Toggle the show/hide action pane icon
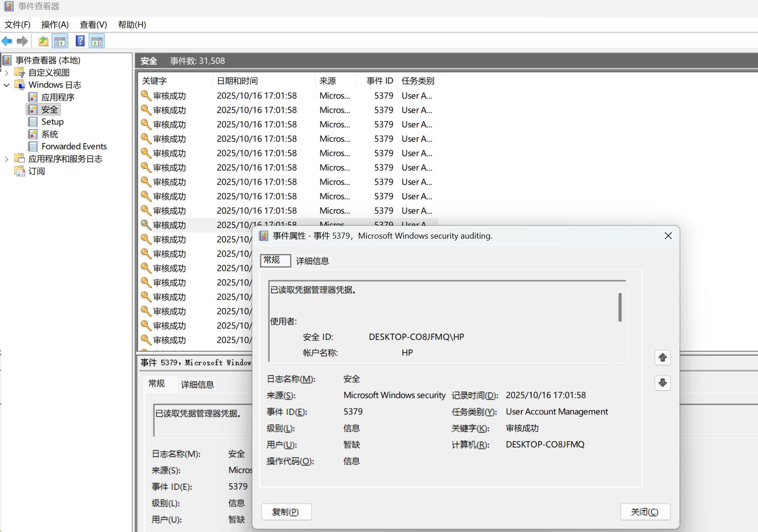Image resolution: width=758 pixels, height=532 pixels. pos(97,42)
